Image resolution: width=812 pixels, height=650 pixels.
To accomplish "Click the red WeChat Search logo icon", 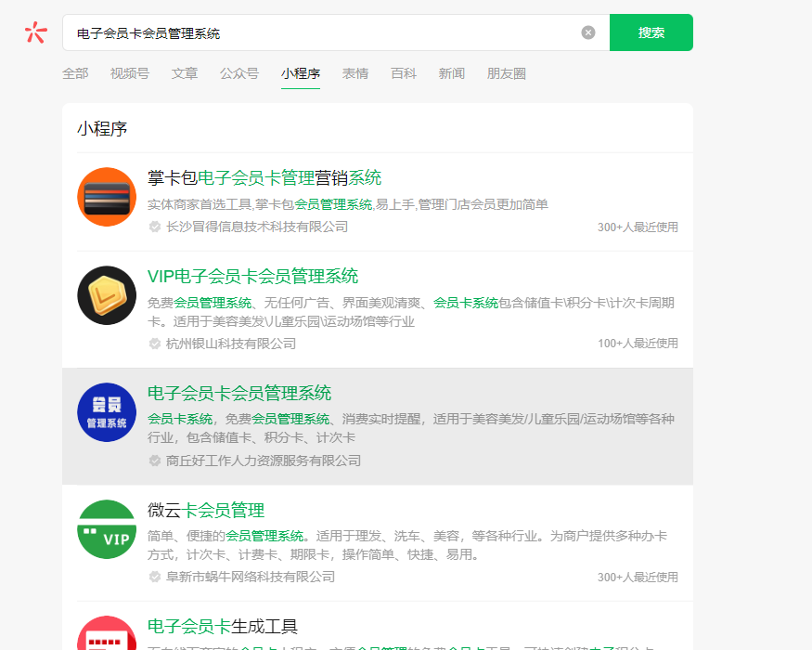I will (36, 32).
